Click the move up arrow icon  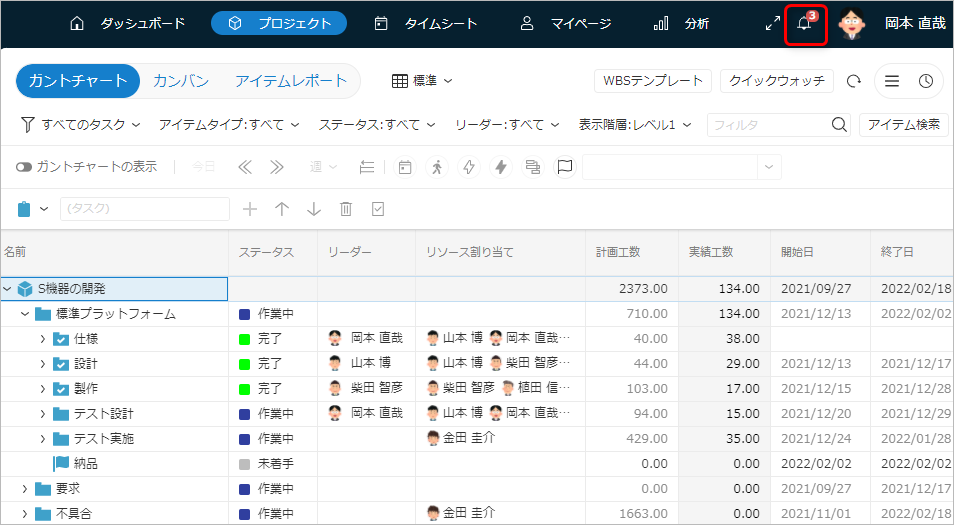(282, 209)
